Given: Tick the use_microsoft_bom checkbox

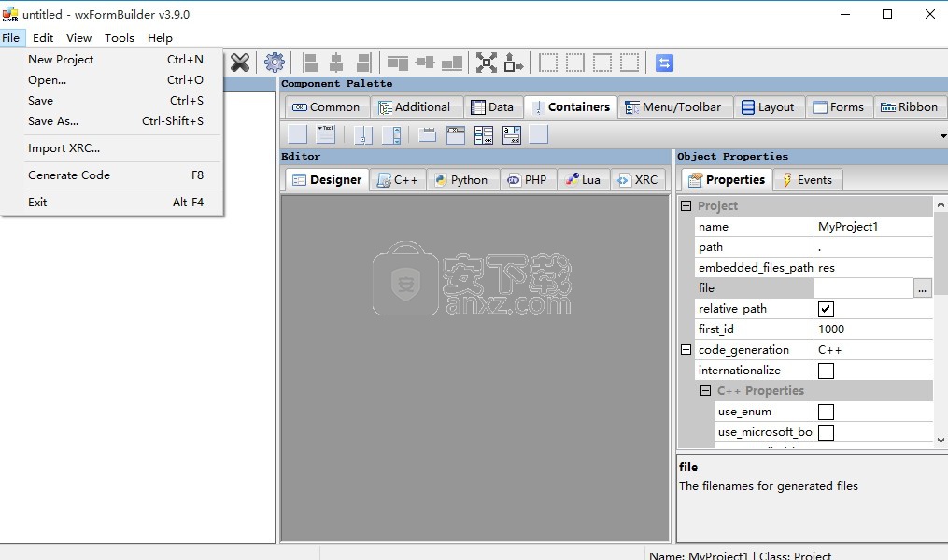Looking at the screenshot, I should pyautogui.click(x=826, y=432).
